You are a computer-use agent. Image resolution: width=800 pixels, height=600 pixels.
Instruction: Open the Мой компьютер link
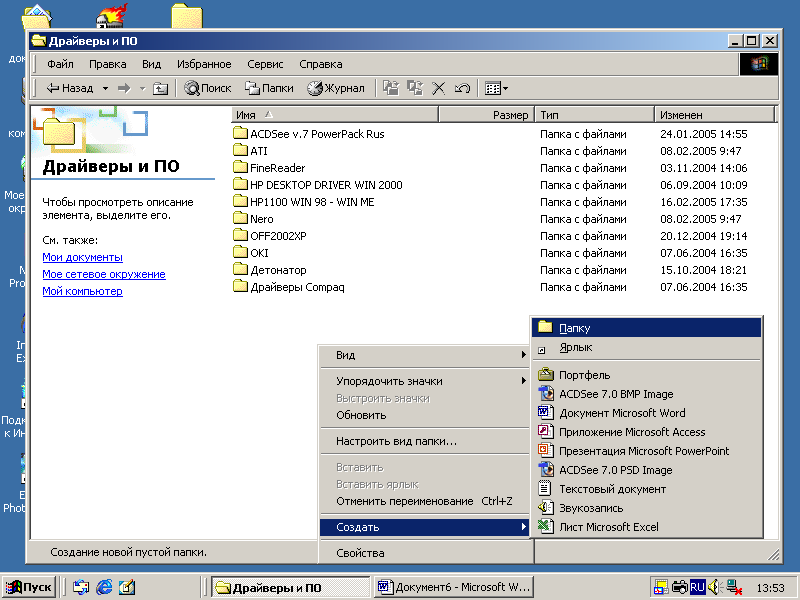pos(83,291)
